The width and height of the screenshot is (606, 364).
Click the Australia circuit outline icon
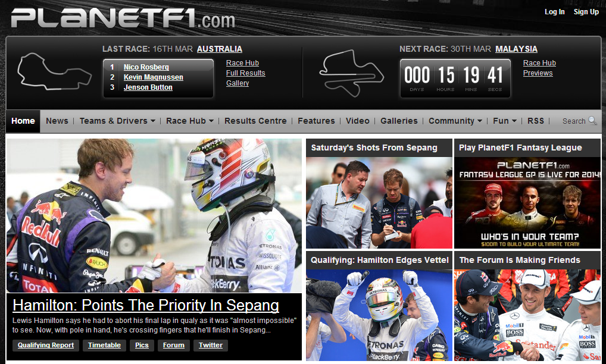[x=54, y=72]
